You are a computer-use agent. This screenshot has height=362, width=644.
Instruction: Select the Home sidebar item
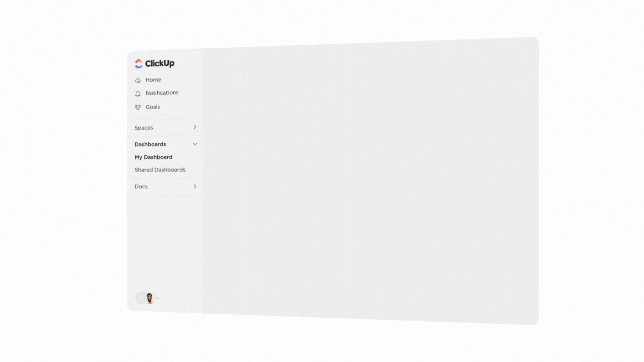click(x=153, y=80)
